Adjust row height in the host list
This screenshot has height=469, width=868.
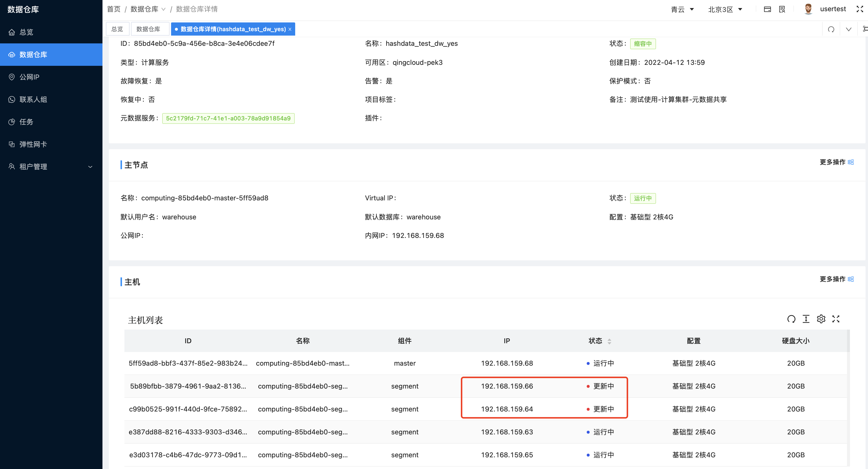coord(806,319)
